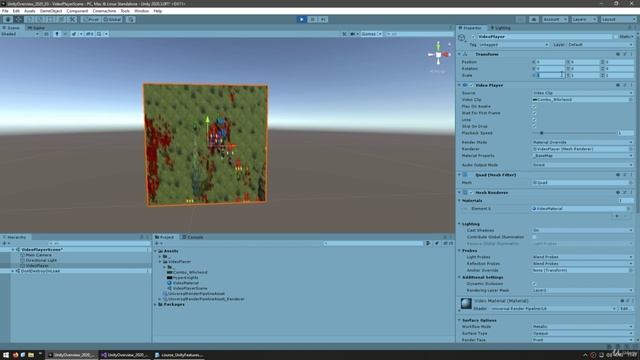Click the Video Clip object picker icon
Screen dimensions: 640x360
point(631,100)
